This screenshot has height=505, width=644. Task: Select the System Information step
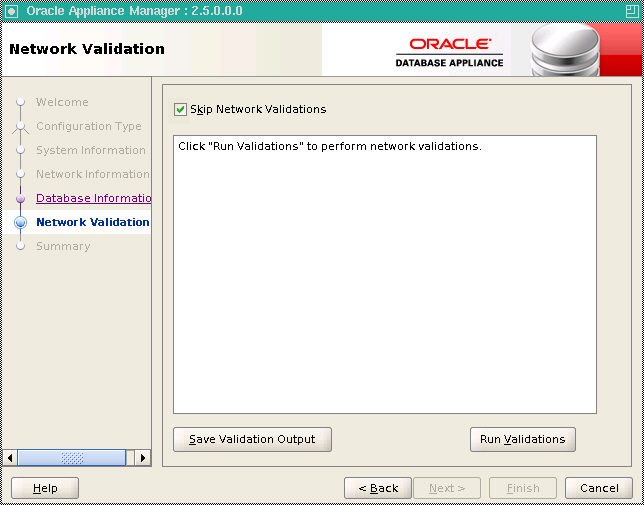click(x=91, y=150)
